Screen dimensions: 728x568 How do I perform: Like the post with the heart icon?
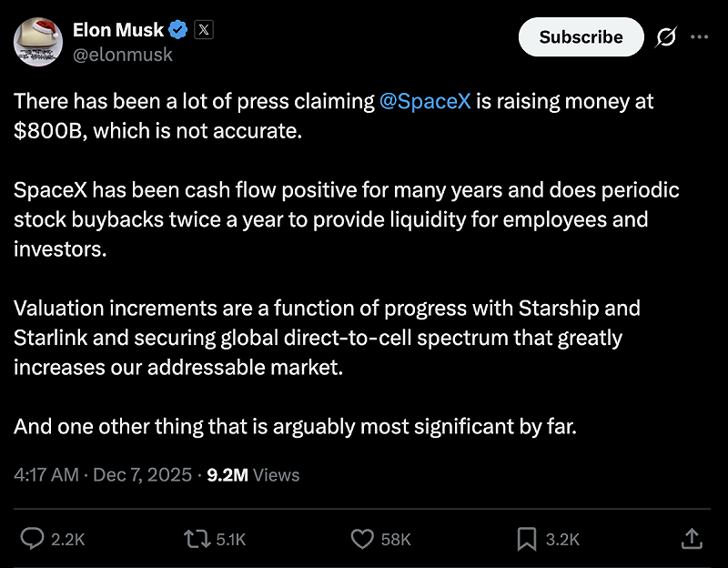click(363, 539)
